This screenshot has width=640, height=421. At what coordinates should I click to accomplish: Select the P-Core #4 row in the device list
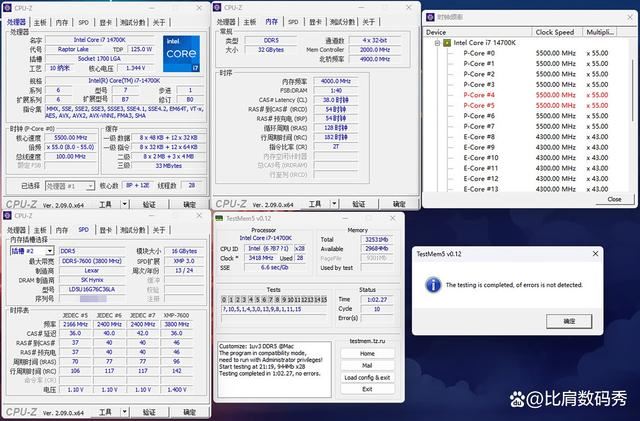pyautogui.click(x=481, y=95)
